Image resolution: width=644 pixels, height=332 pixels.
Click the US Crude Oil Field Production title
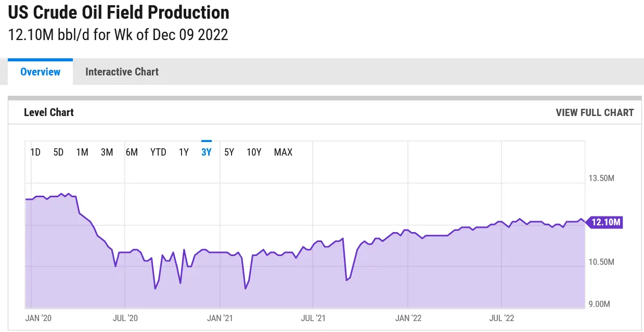119,12
